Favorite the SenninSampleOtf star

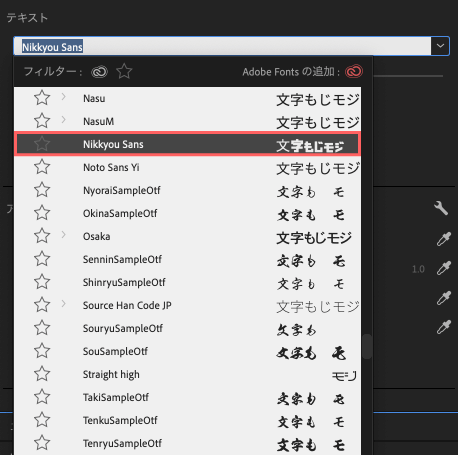pyautogui.click(x=42, y=259)
